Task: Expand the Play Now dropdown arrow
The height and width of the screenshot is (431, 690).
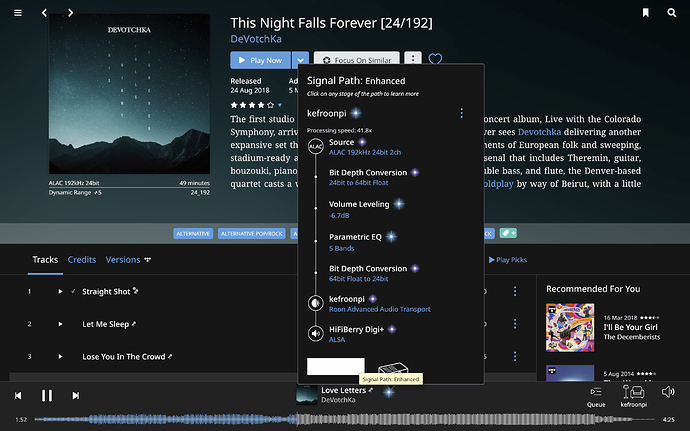Action: pos(300,60)
